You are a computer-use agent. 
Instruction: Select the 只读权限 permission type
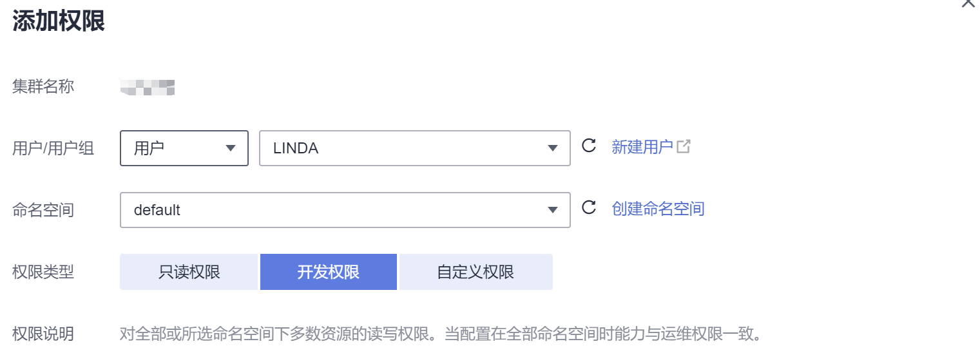(189, 272)
